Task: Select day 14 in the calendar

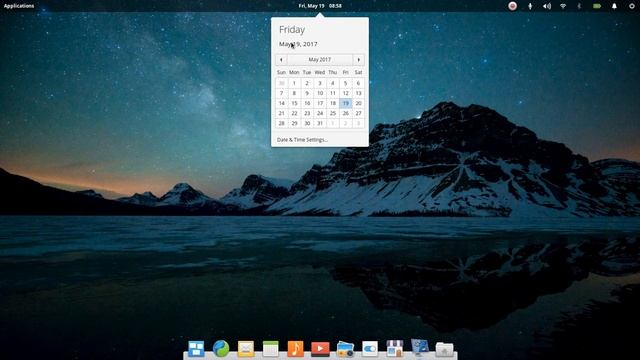Action: (x=281, y=103)
